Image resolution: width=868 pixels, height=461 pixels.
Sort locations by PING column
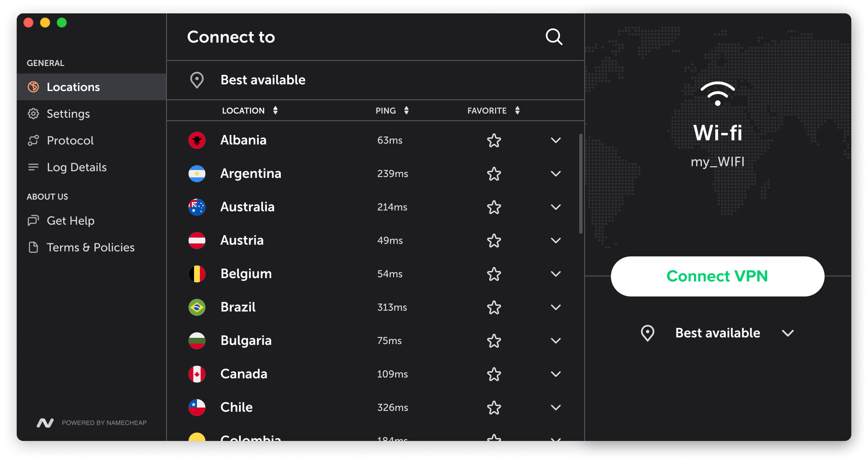pos(391,110)
